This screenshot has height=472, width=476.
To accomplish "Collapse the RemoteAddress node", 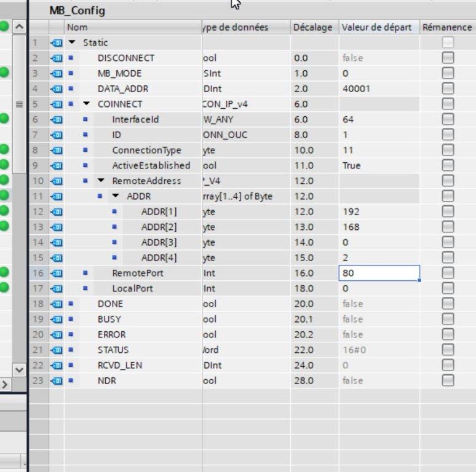I will tap(100, 181).
